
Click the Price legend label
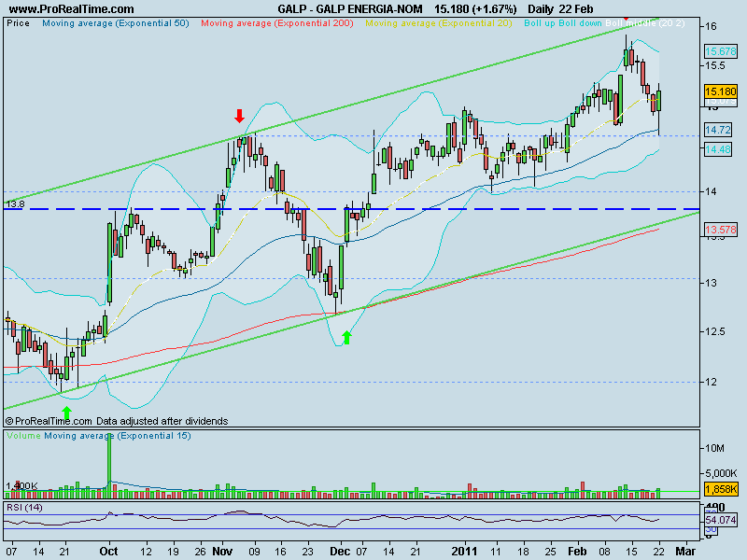coord(18,23)
